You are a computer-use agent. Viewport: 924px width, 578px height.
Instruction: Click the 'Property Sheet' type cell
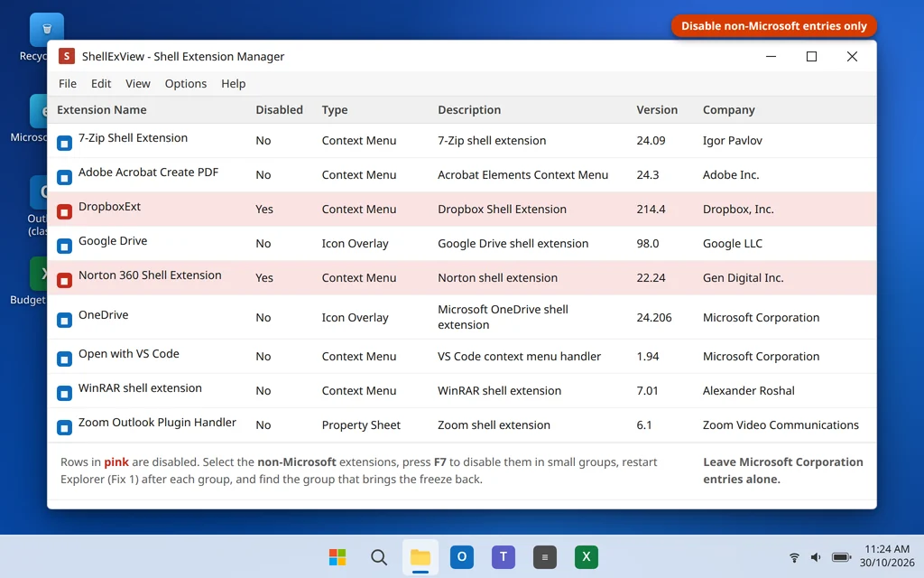point(361,424)
